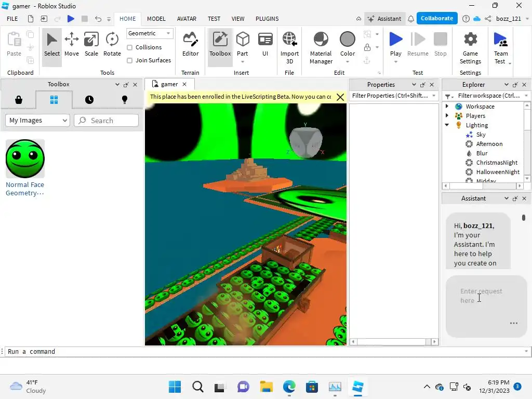Focus the Run a command bar

pyautogui.click(x=264, y=352)
